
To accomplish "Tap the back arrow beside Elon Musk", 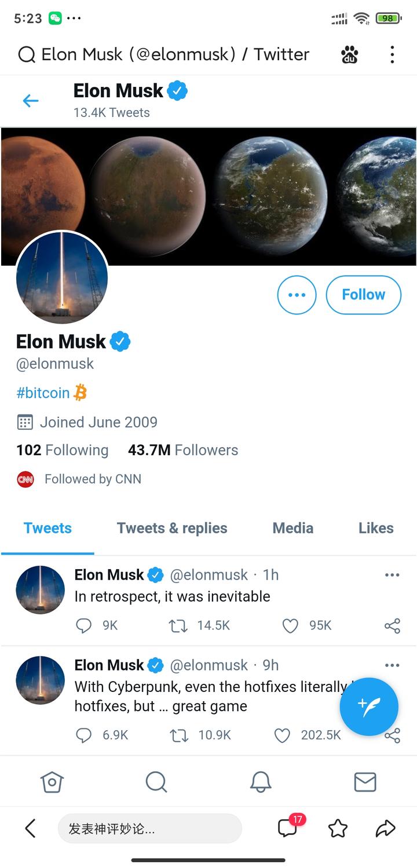I will click(30, 101).
